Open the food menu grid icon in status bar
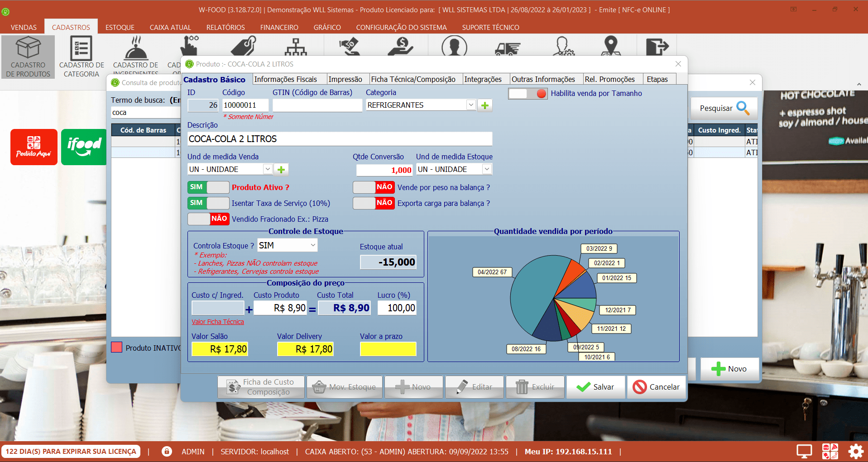Image resolution: width=868 pixels, height=462 pixels. 830,451
